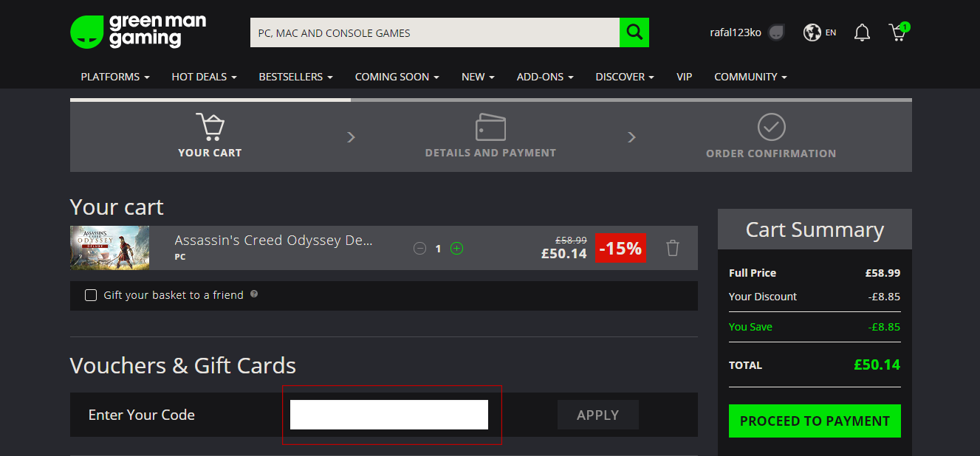This screenshot has height=456, width=980.
Task: Click the Assassin's Creed Odyssey thumbnail
Action: [109, 248]
